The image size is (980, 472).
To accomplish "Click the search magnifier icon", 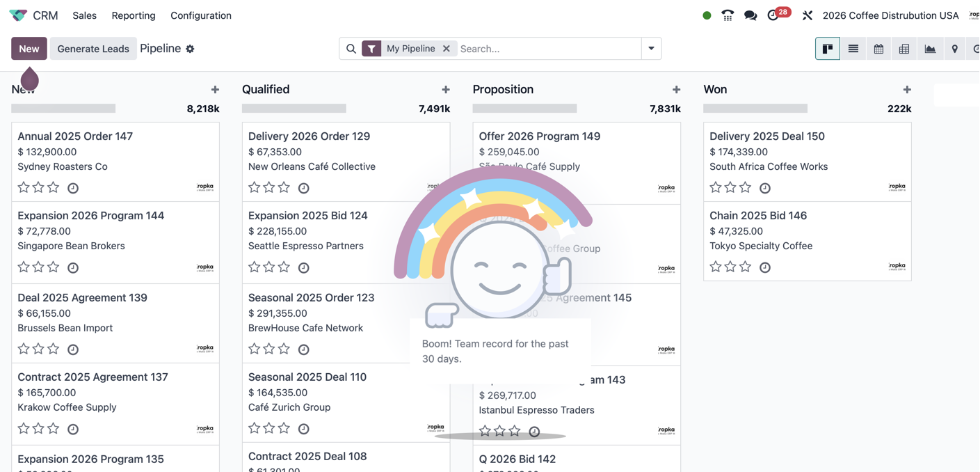I will pyautogui.click(x=351, y=49).
